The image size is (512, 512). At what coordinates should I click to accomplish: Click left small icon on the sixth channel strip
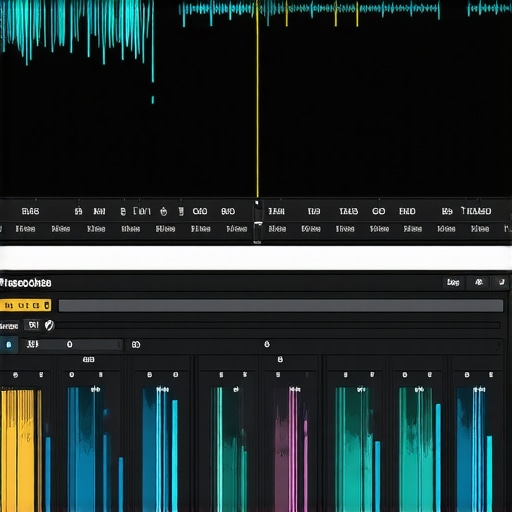click(346, 375)
